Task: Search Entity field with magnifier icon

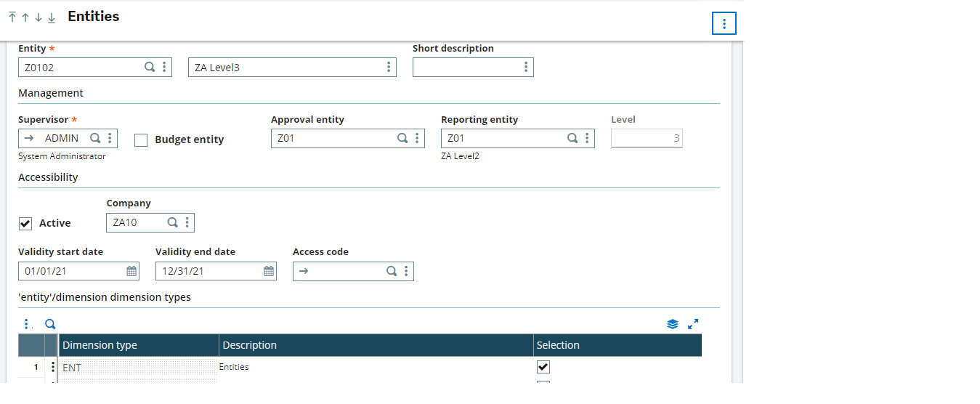Action: 150,67
